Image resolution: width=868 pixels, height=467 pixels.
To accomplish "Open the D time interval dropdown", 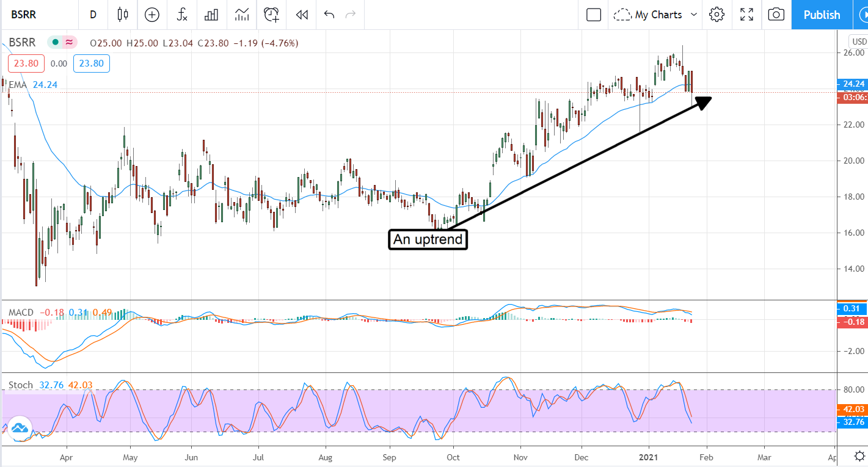I will [93, 15].
